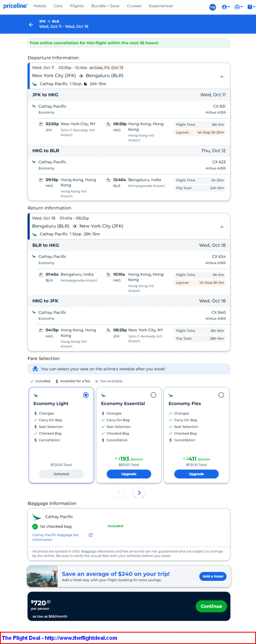
Task: Click the Add a Hotel button
Action: point(213,576)
